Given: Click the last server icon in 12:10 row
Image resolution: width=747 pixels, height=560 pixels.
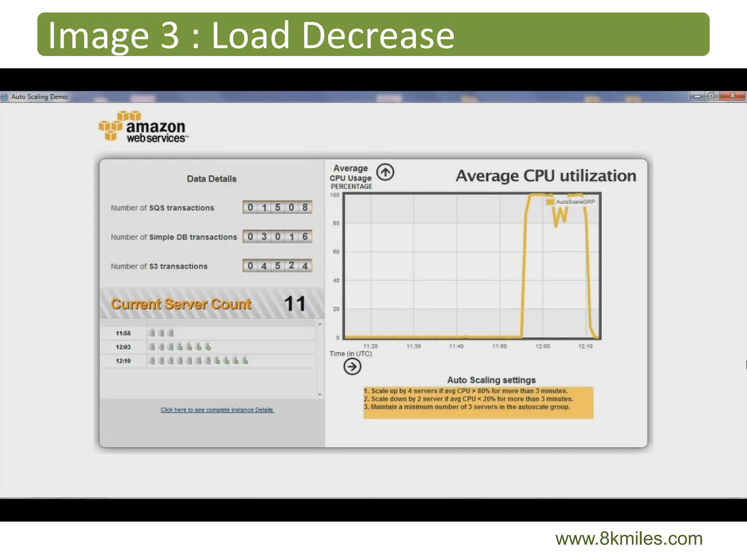Looking at the screenshot, I should (x=245, y=360).
